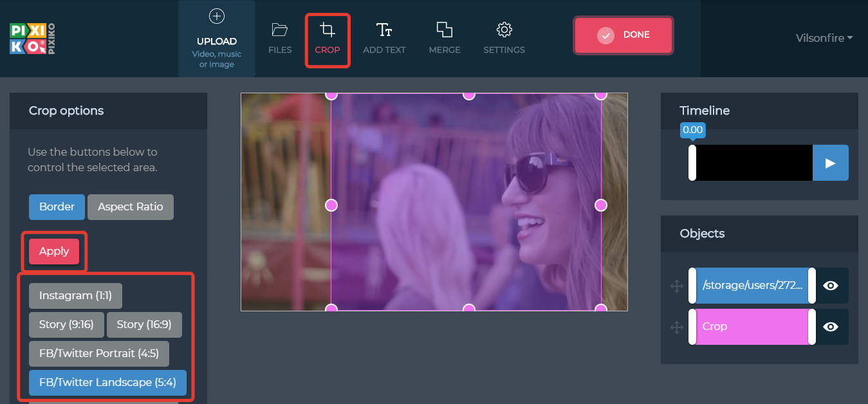Click the Objects panel heading
868x404 pixels.
coord(702,234)
